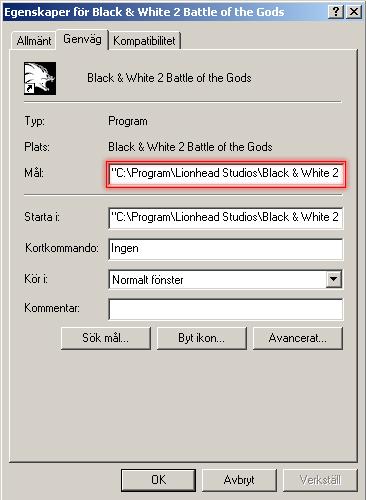Cancel using the Avbryt button

click(x=239, y=480)
